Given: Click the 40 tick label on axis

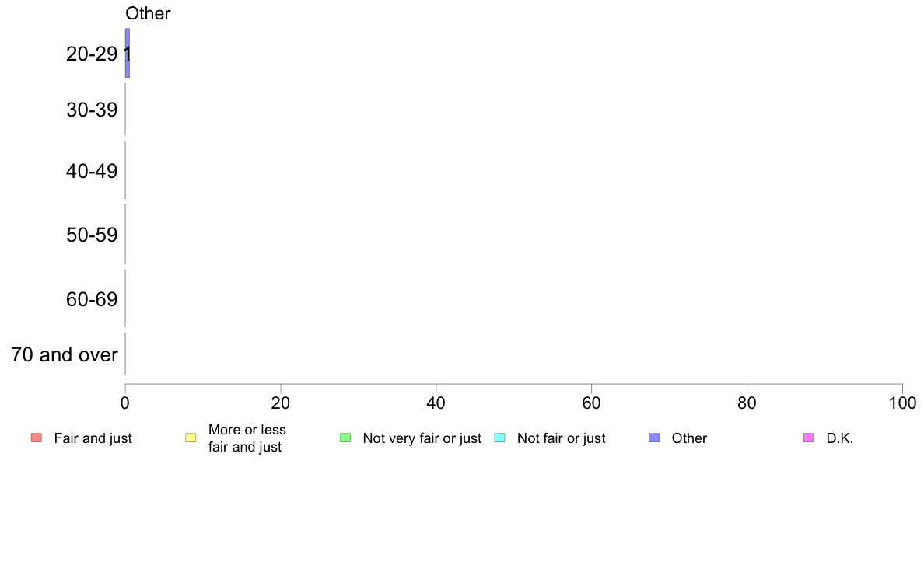Looking at the screenshot, I should point(436,403).
